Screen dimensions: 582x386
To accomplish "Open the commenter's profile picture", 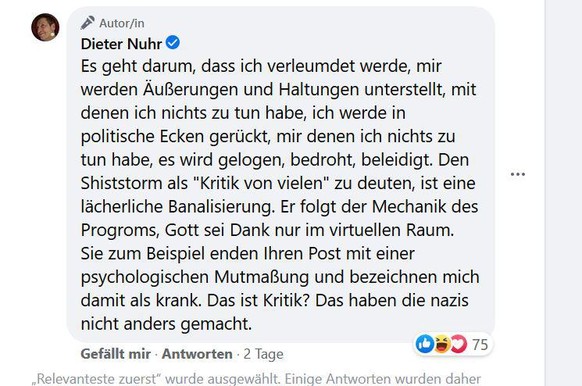I will 45,27.
